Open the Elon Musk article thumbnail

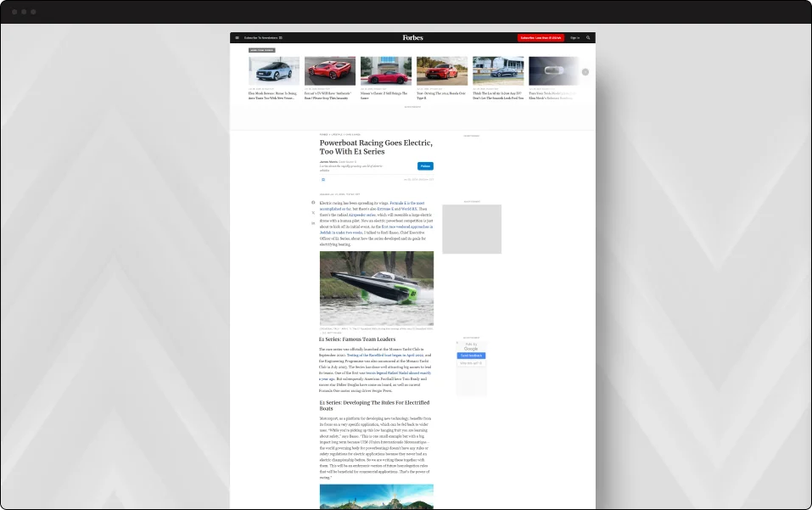point(273,71)
